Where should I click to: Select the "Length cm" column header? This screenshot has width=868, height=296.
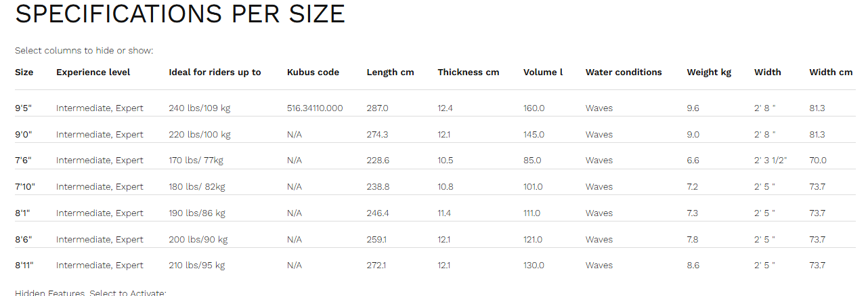tap(390, 72)
